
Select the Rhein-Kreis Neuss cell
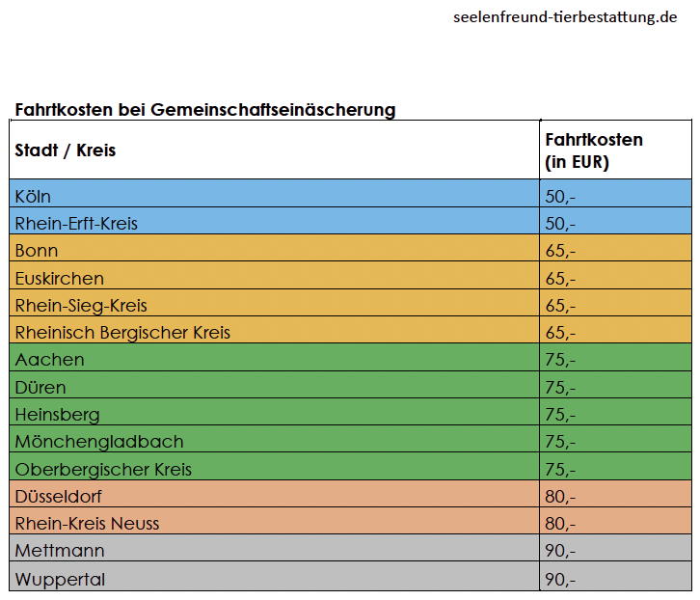(x=87, y=524)
